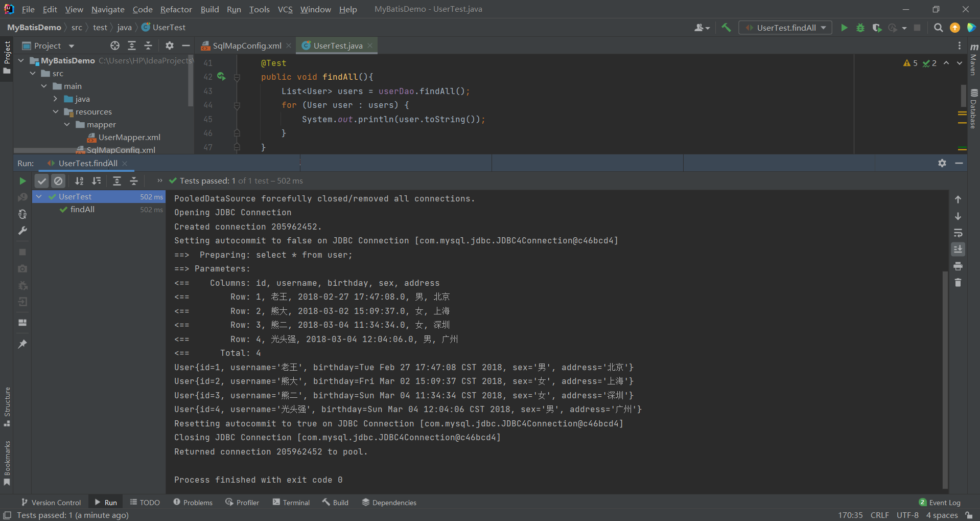
Task: Select UserTest.findAll run tab
Action: [x=87, y=163]
